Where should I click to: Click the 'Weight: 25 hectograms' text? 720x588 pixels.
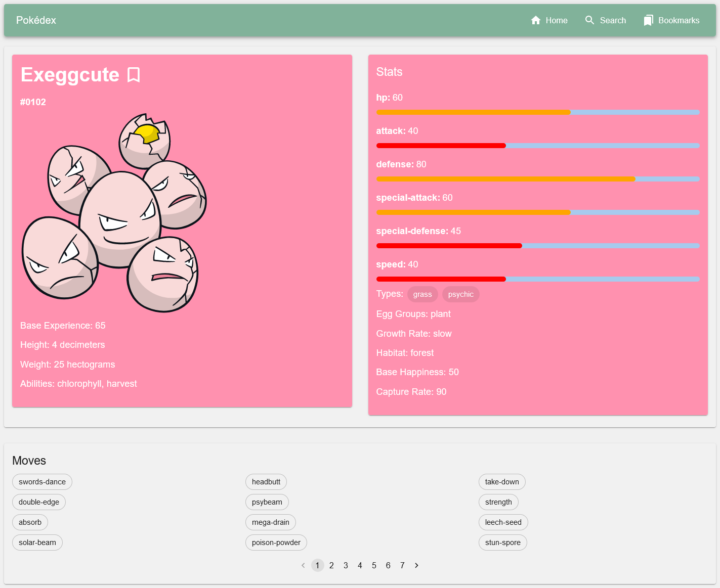(x=68, y=365)
